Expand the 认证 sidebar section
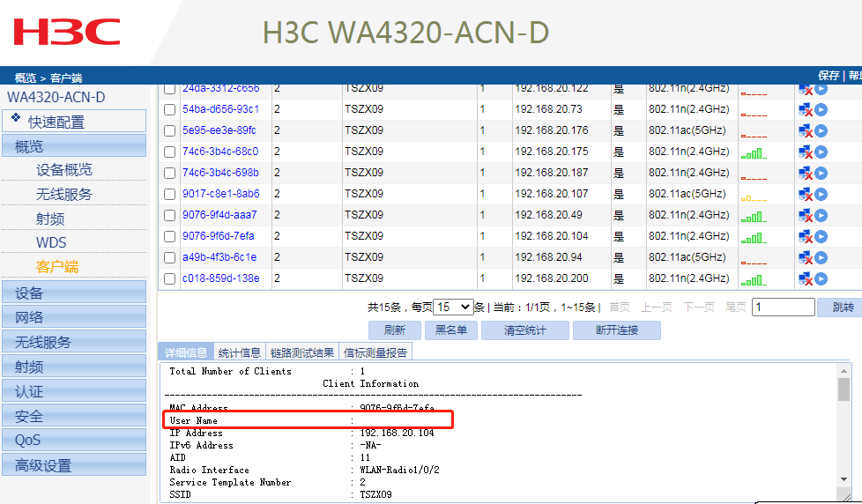Screen dimensions: 862x504 (74, 391)
